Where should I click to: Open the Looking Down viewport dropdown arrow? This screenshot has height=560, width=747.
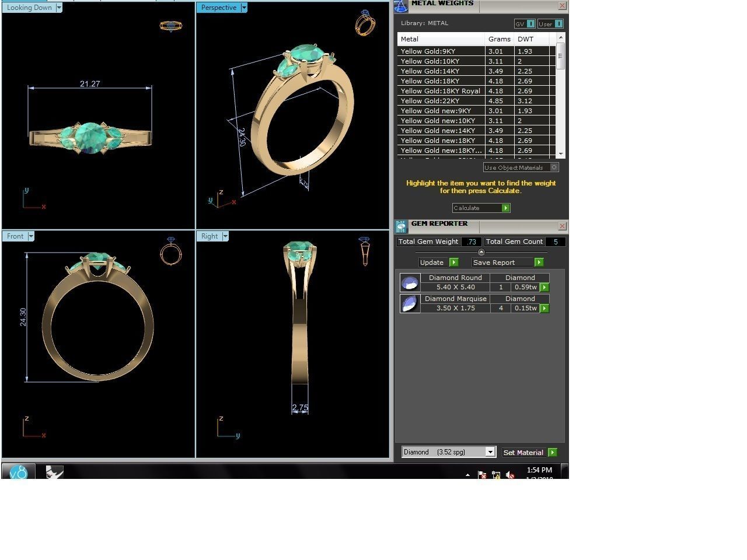coord(59,8)
